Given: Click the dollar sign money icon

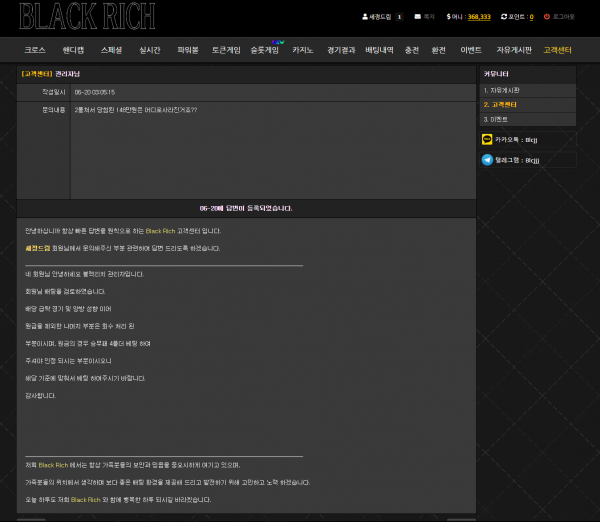Looking at the screenshot, I should pos(449,17).
